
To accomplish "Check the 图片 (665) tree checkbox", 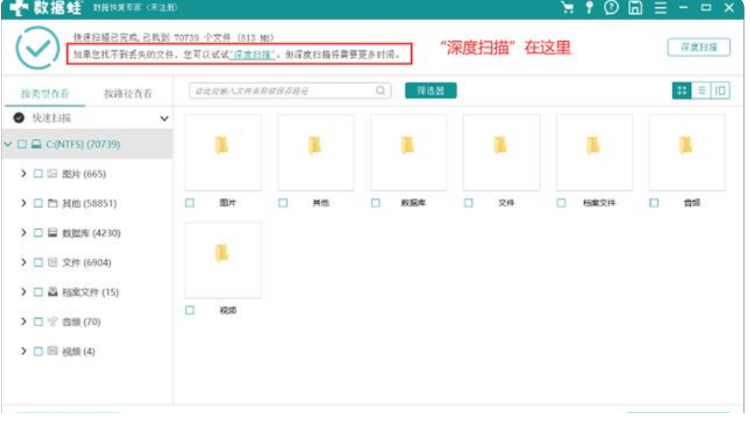I will [x=38, y=174].
